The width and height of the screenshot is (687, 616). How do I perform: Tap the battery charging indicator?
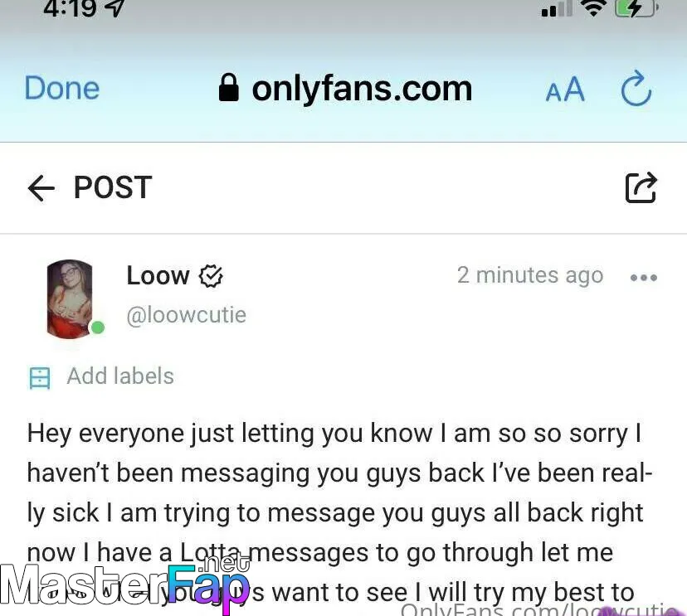[636, 8]
